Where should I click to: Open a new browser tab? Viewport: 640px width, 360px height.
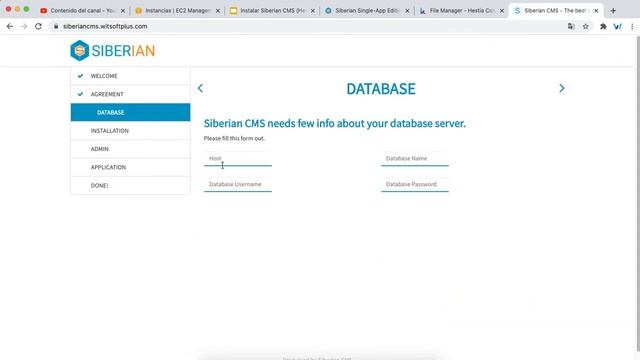pos(613,11)
